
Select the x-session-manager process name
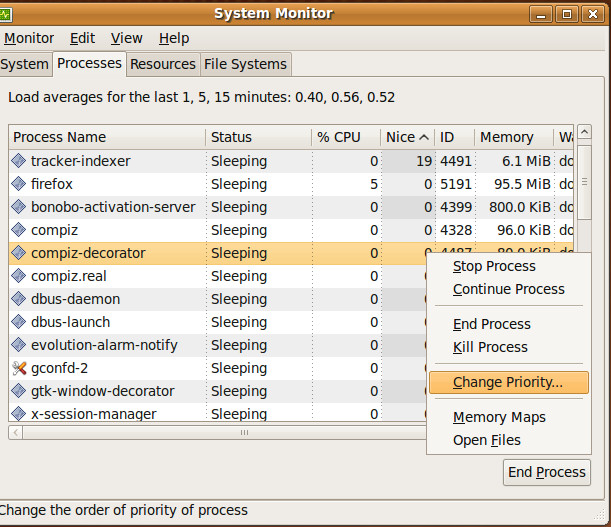pos(94,414)
